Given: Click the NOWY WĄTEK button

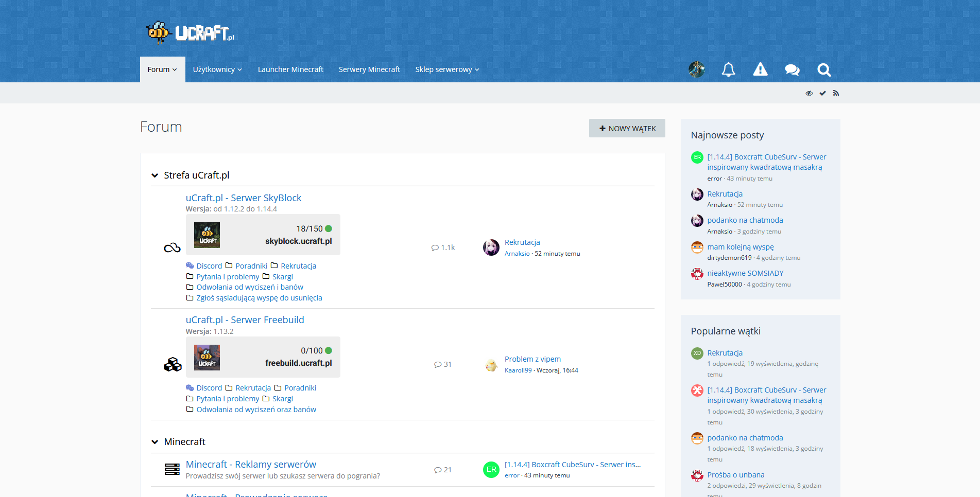Looking at the screenshot, I should [x=627, y=129].
